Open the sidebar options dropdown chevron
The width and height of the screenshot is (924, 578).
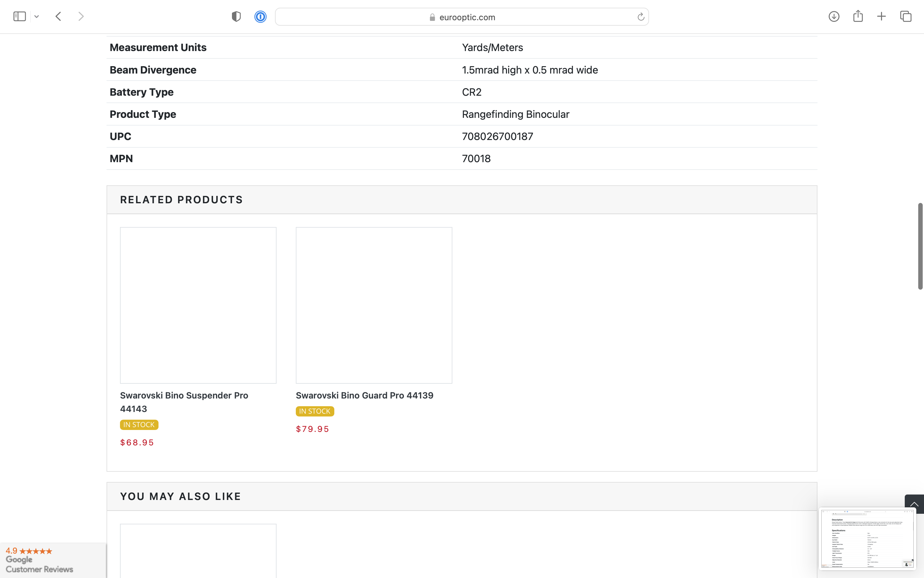pyautogui.click(x=37, y=16)
